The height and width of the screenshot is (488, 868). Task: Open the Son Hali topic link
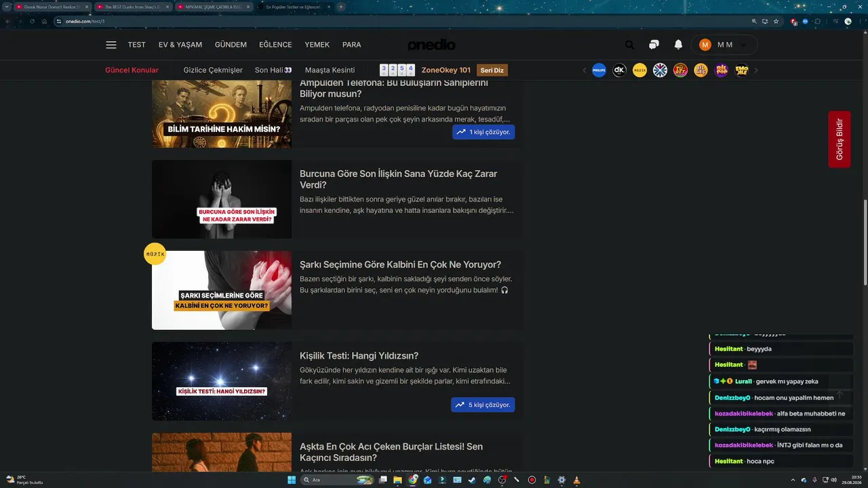click(x=273, y=70)
